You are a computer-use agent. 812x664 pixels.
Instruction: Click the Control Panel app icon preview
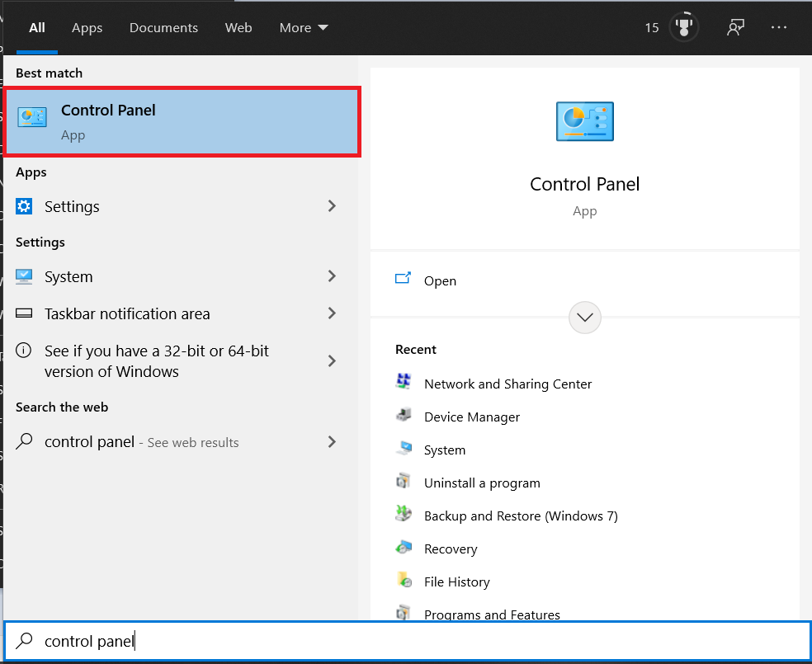tap(584, 121)
